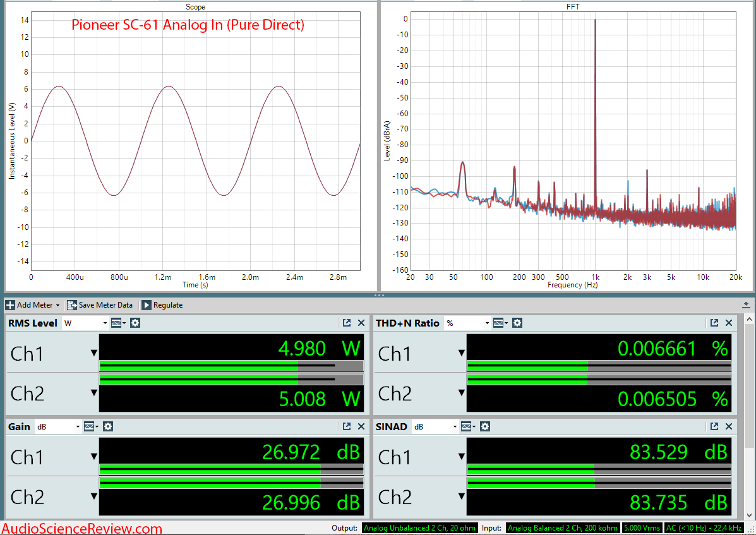Click Pioneer SC-61 Analog In annotation text
The height and width of the screenshot is (535, 756).
[188, 25]
